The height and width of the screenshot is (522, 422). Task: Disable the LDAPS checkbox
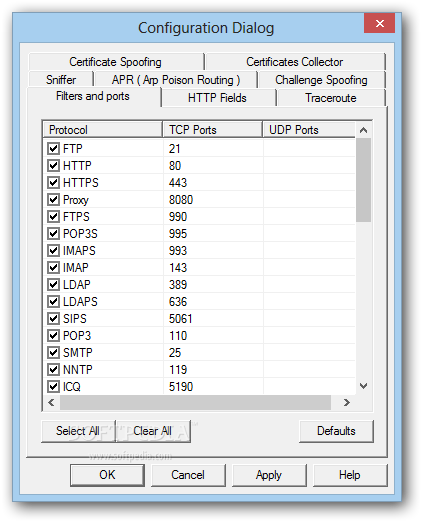tap(53, 301)
